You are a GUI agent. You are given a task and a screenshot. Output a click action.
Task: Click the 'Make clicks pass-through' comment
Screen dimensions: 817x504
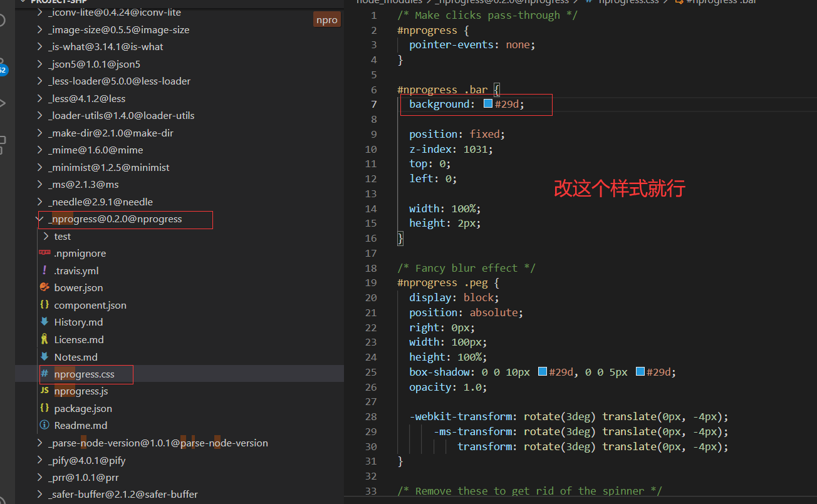[487, 15]
